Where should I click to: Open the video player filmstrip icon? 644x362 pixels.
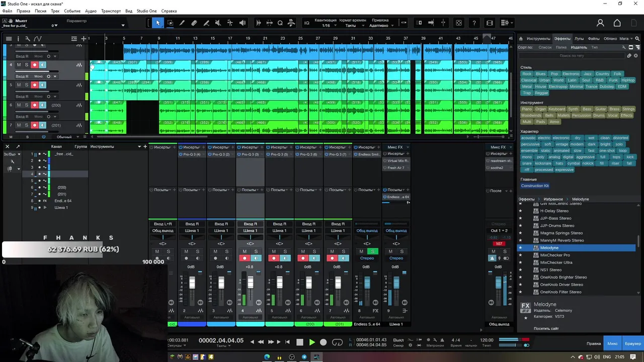point(490,23)
